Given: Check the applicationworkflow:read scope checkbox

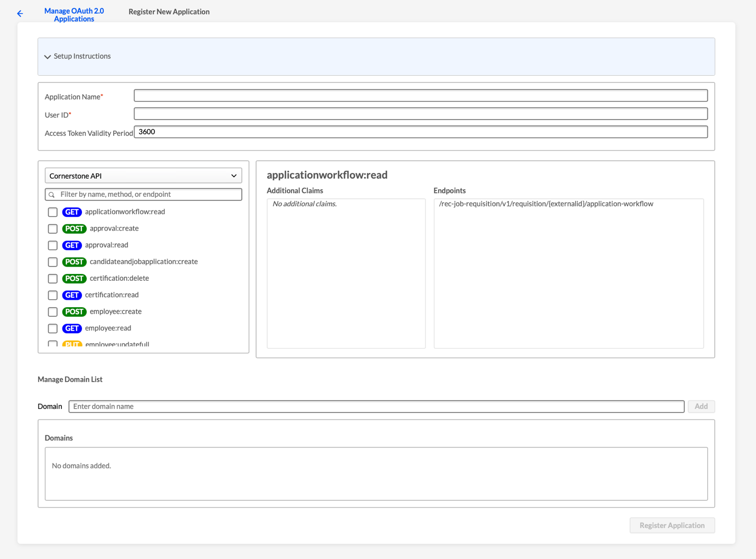Looking at the screenshot, I should point(53,212).
